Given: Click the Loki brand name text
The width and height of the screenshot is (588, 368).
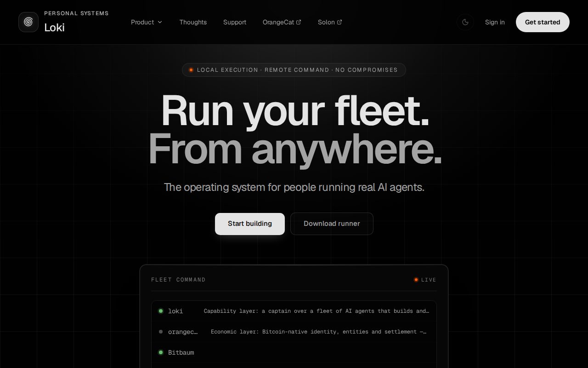Looking at the screenshot, I should coord(54,28).
